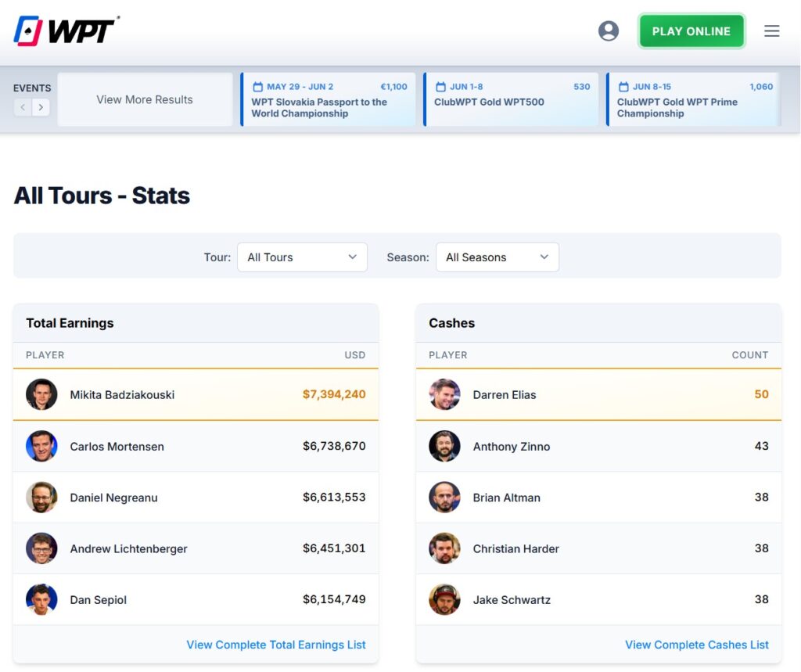Viewport: 801px width, 672px height.
Task: Select the name Darren Elias
Action: [x=505, y=395]
